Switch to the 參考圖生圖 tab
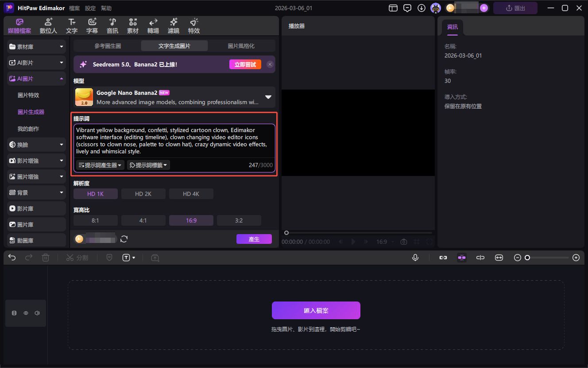Viewport: 588px width, 368px height. pos(107,46)
